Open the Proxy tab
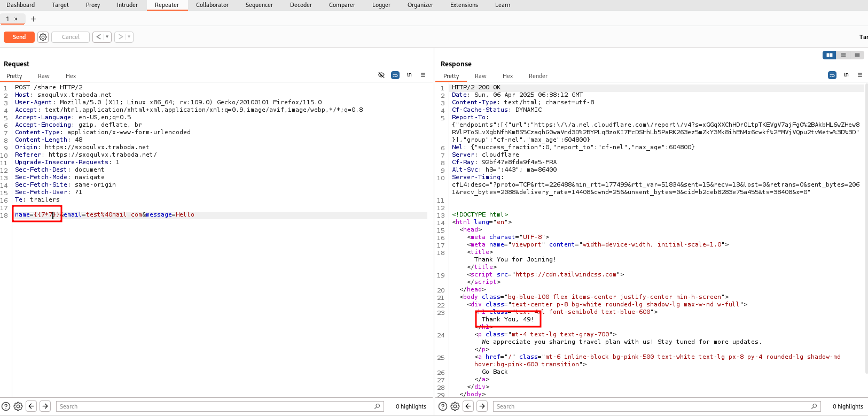The width and height of the screenshot is (868, 416). coord(93,5)
